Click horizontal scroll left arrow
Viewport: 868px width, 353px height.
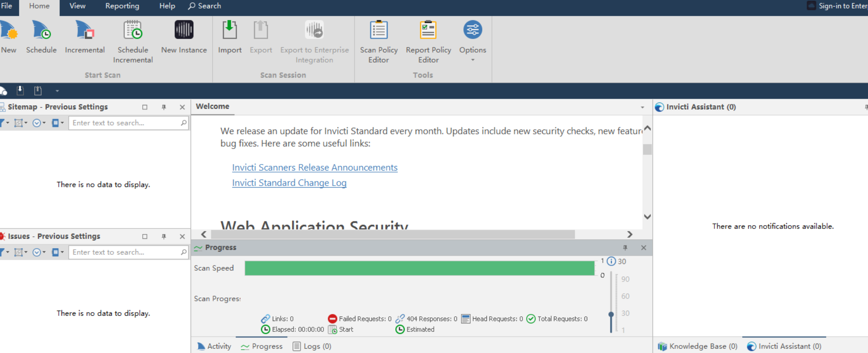(x=204, y=234)
